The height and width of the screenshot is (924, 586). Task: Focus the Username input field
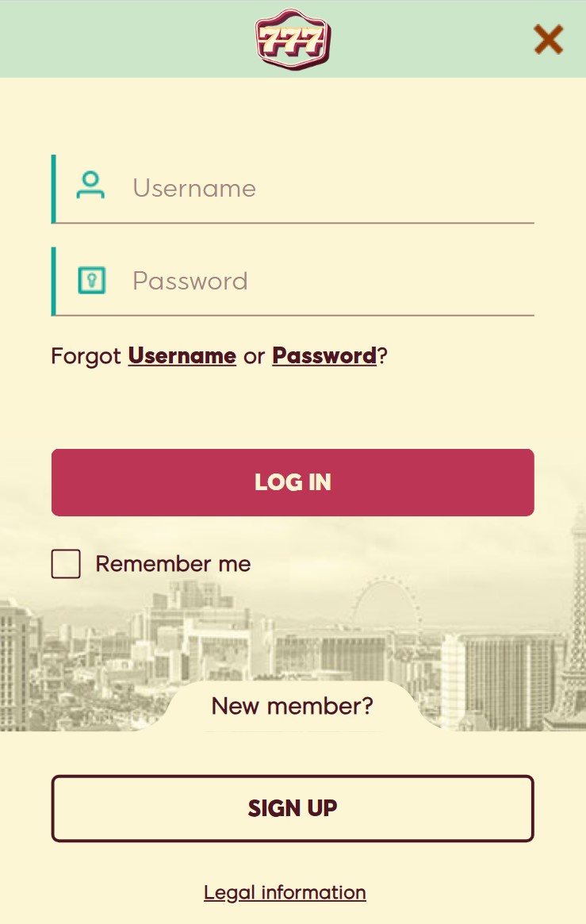tap(293, 189)
